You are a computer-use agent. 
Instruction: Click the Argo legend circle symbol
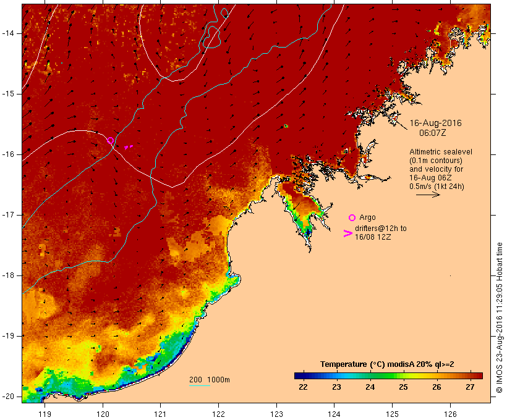pyautogui.click(x=352, y=218)
